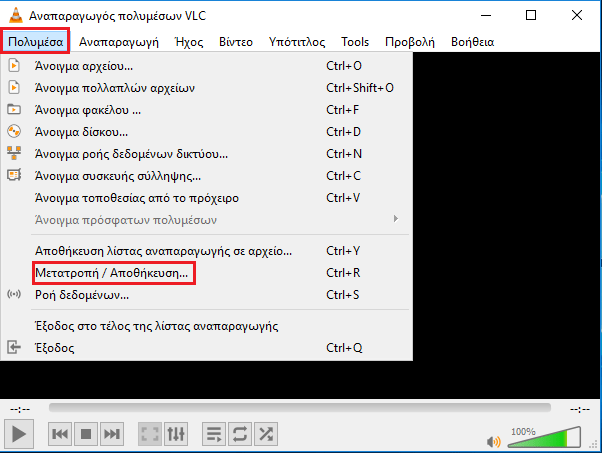Choose Άνοιγμα ροής δεδομένων δικτύου... entry
Screen dimensions: 602x453
(207, 154)
